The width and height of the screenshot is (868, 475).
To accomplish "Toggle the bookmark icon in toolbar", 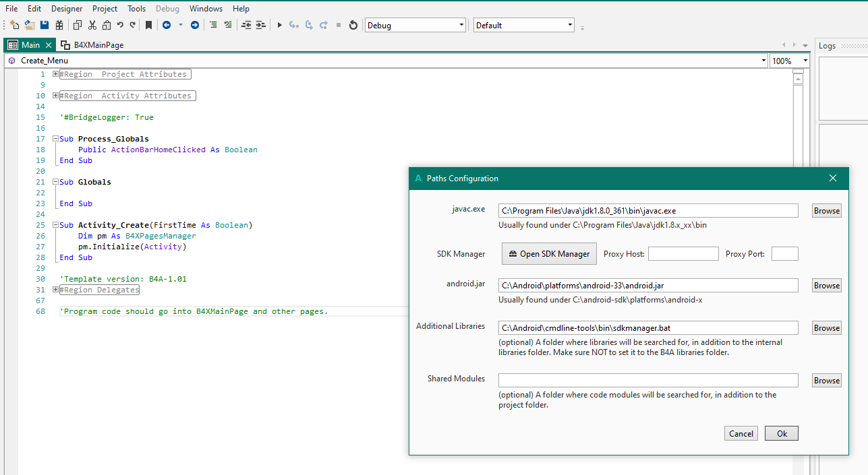I will click(149, 25).
